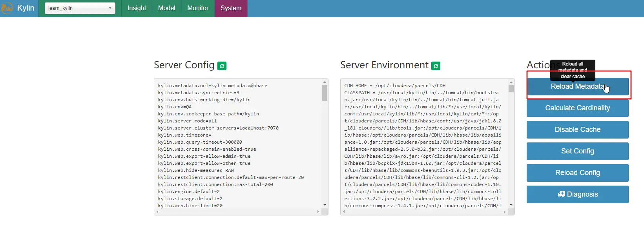Viewport: 644px width, 228px height.
Task: Open the Insight tab
Action: click(x=137, y=8)
